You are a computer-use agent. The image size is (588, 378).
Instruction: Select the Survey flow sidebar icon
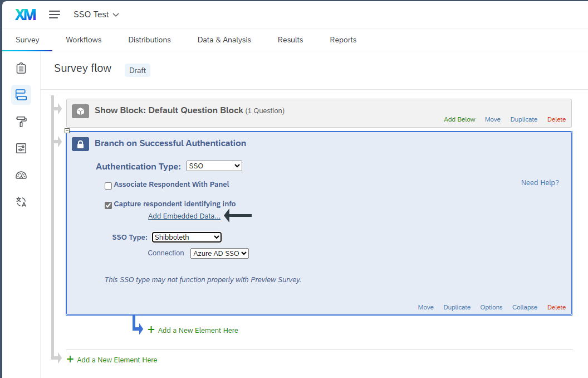[x=21, y=95]
